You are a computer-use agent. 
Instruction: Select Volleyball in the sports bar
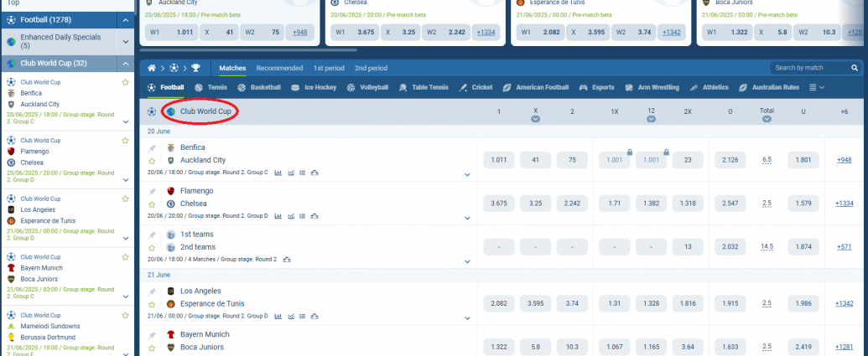click(367, 87)
